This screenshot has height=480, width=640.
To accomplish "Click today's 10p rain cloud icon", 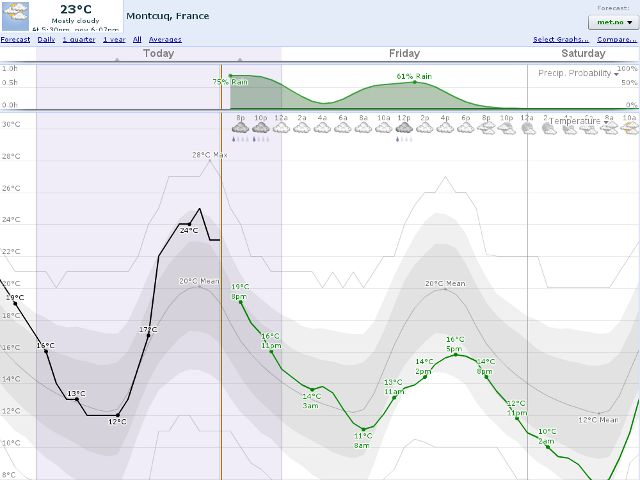I will (260, 127).
